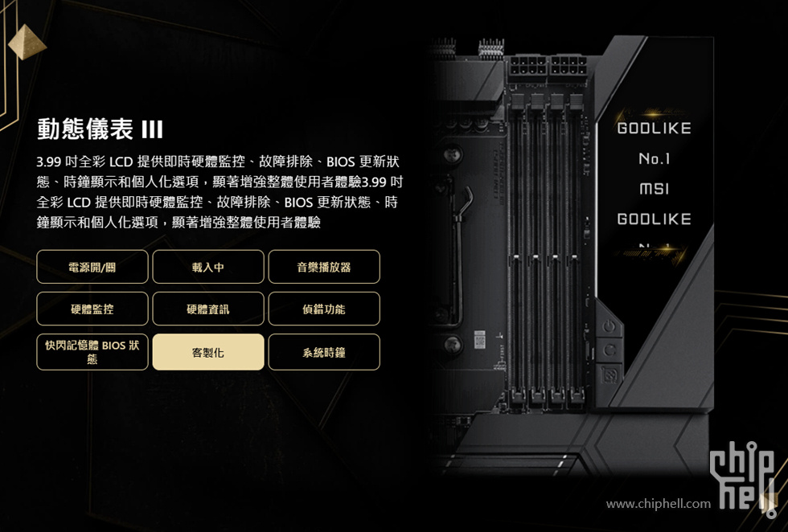
Task: Click the 8-pin CPU power connectors
Action: (548, 68)
